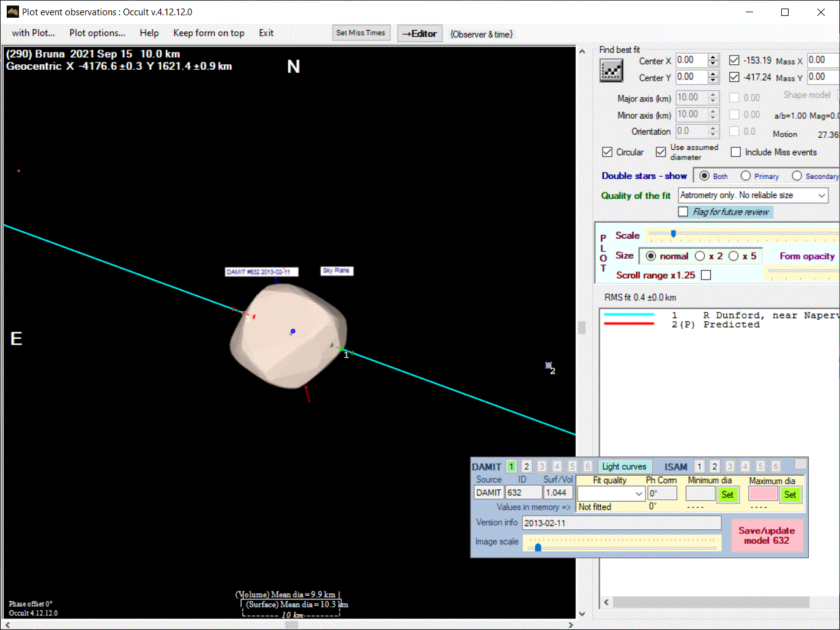Viewport: 840px width, 630px height.
Task: Adjust the Form opacity slider
Action: tap(804, 271)
